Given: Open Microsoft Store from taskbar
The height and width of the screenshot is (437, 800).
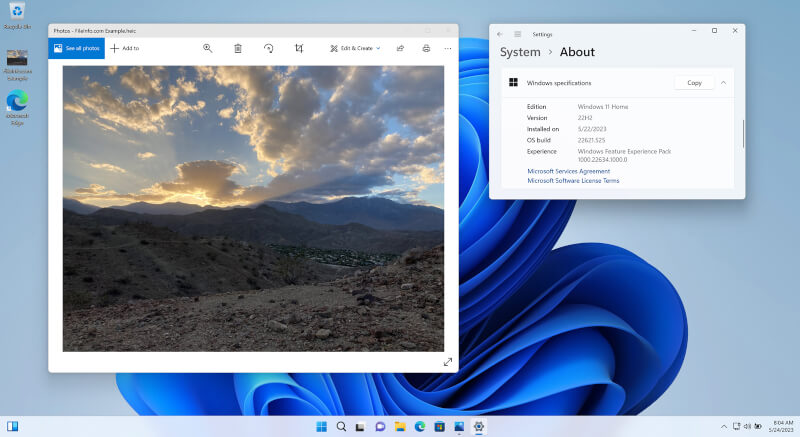Looking at the screenshot, I should [439, 427].
